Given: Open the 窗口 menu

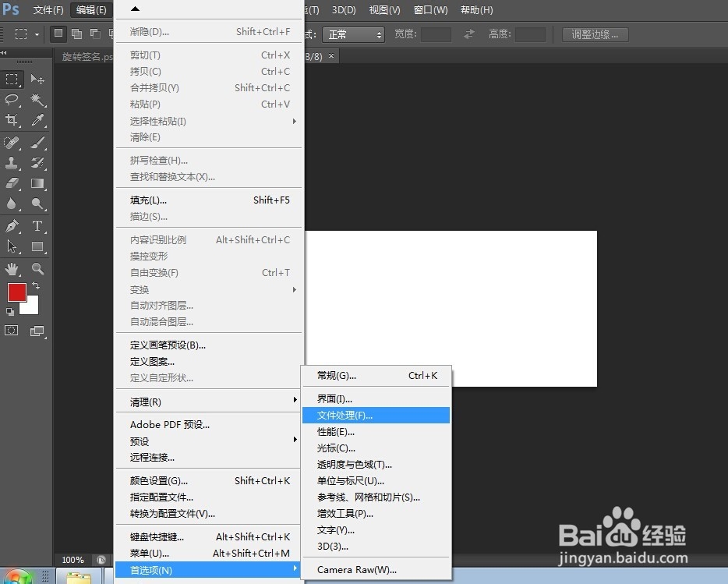Looking at the screenshot, I should [429, 10].
